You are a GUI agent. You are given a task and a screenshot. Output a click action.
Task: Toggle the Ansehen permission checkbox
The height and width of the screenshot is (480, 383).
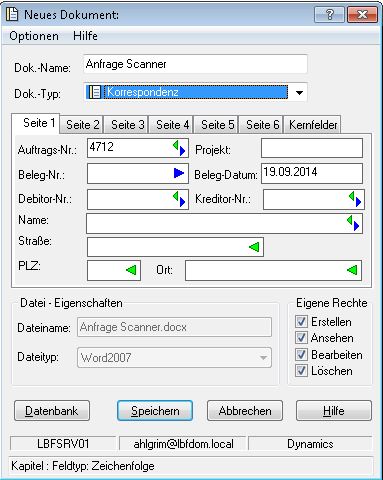pos(301,338)
